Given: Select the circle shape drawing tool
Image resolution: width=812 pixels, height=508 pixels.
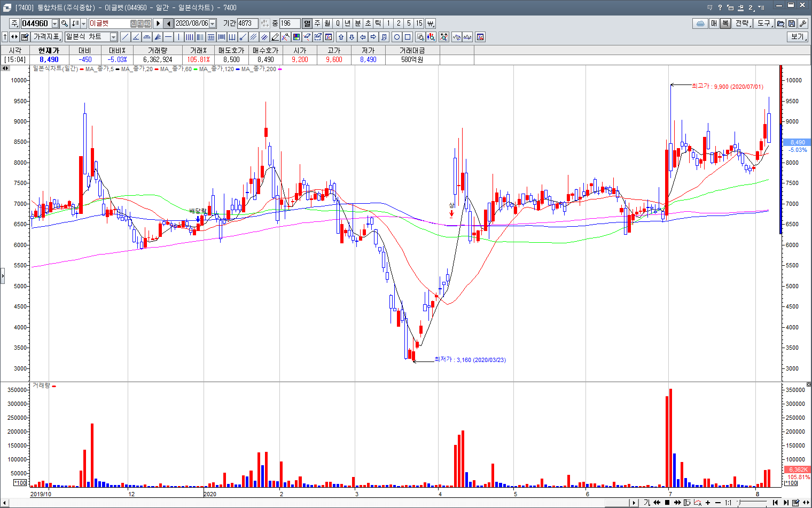Looking at the screenshot, I should coord(397,37).
